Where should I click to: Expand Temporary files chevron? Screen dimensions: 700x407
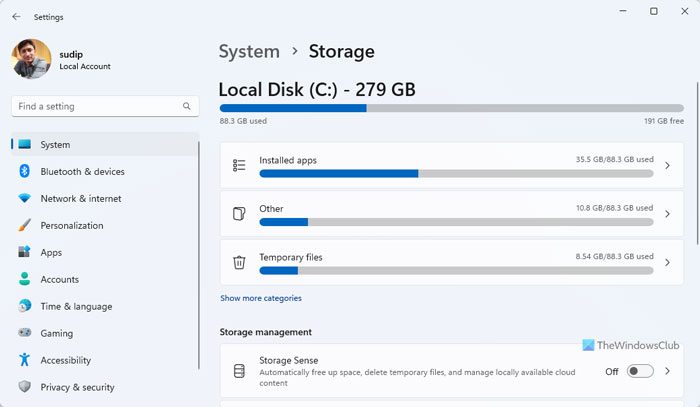(x=667, y=262)
